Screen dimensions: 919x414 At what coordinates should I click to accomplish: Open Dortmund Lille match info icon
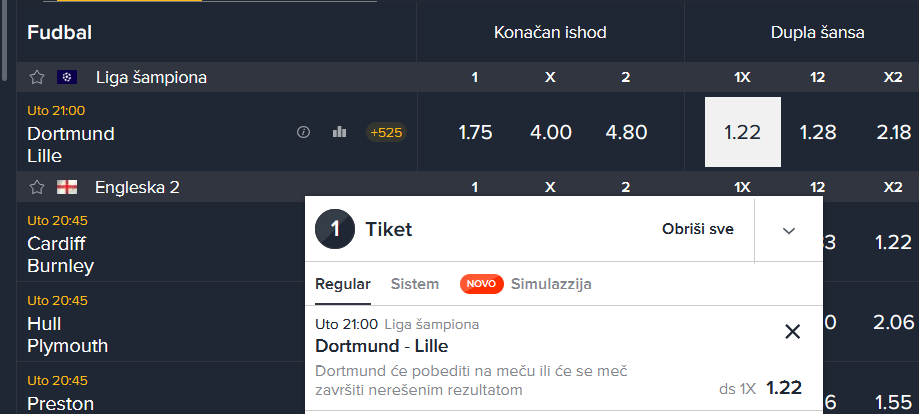(303, 133)
